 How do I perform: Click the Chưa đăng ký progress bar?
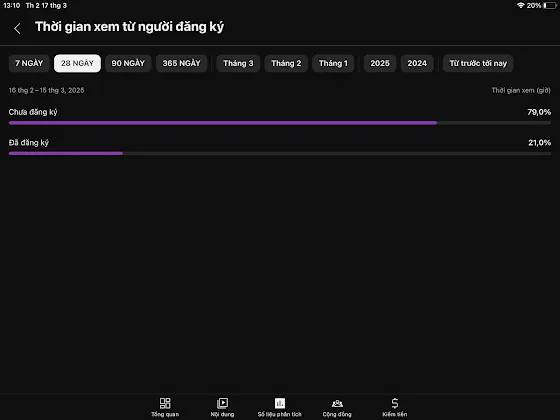tap(280, 123)
